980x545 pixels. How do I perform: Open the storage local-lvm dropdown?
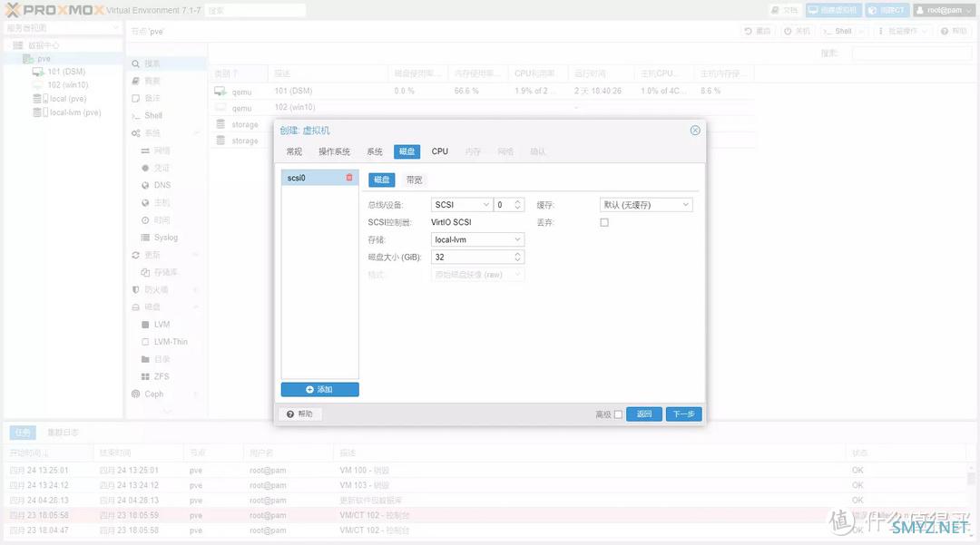click(x=517, y=239)
